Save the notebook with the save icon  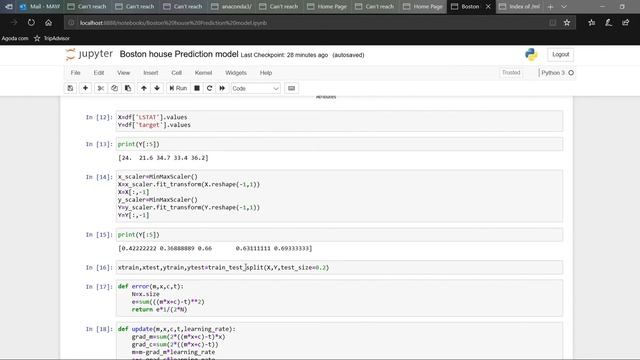tap(70, 88)
